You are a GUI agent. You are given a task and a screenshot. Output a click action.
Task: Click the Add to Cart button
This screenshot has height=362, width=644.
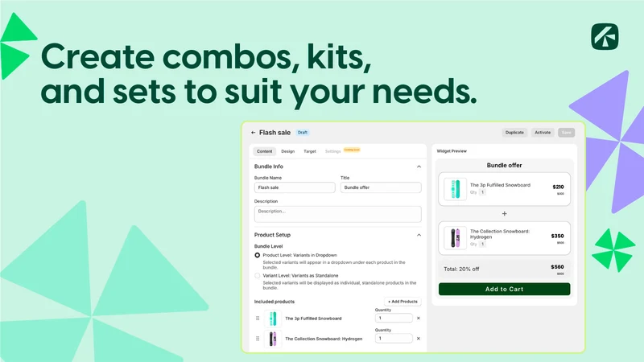click(x=505, y=289)
